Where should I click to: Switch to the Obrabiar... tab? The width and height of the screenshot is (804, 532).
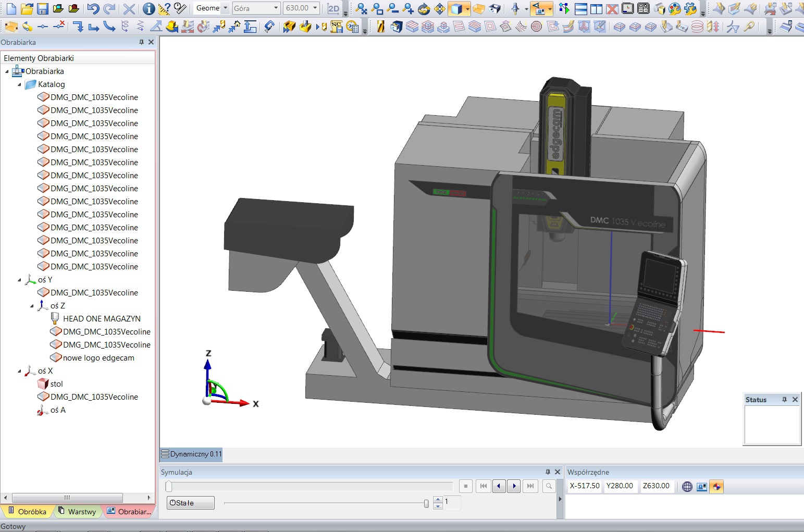[x=129, y=512]
